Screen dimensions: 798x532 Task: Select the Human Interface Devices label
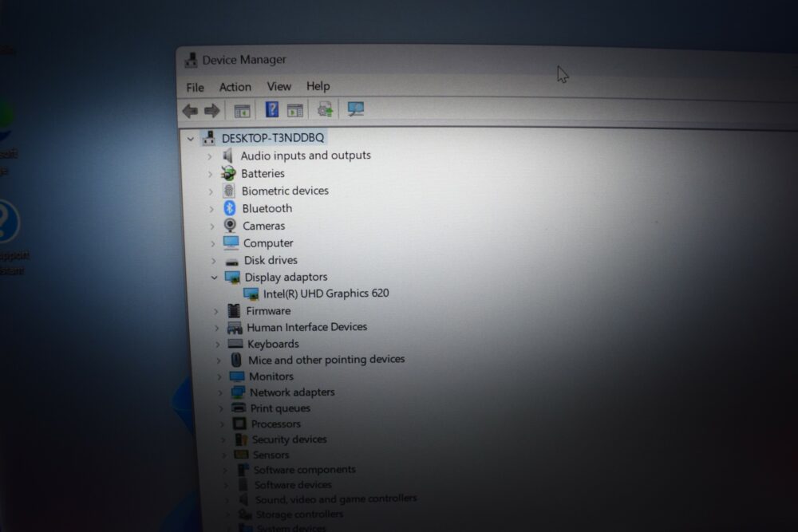pyautogui.click(x=307, y=327)
